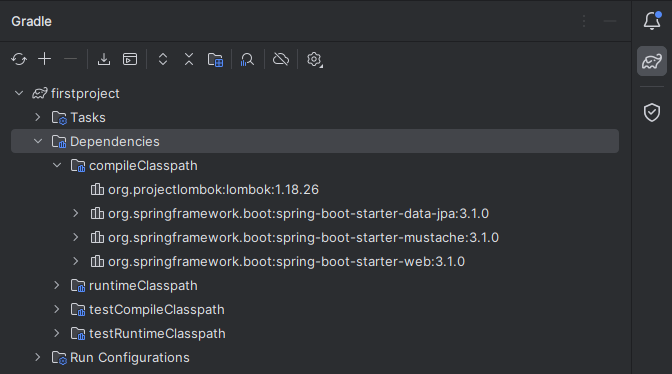The image size is (672, 374).
Task: Select compileClasspath row
Action: [315, 165]
